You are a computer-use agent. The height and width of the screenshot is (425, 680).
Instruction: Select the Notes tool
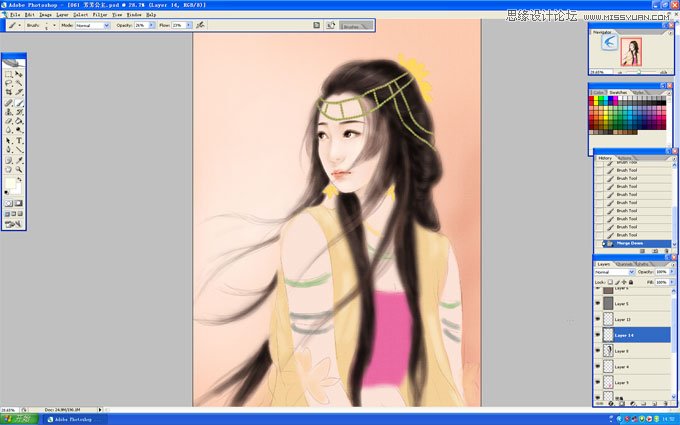8,160
